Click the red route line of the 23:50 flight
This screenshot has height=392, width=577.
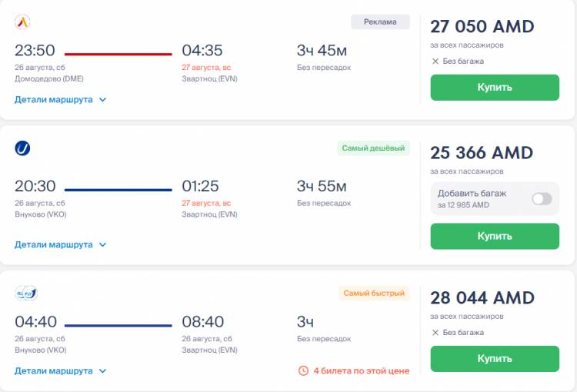[118, 54]
